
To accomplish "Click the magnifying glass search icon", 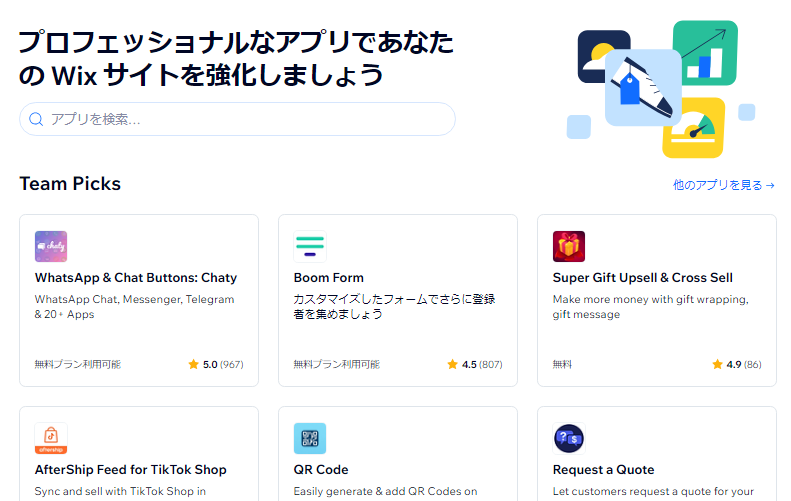I will [36, 119].
